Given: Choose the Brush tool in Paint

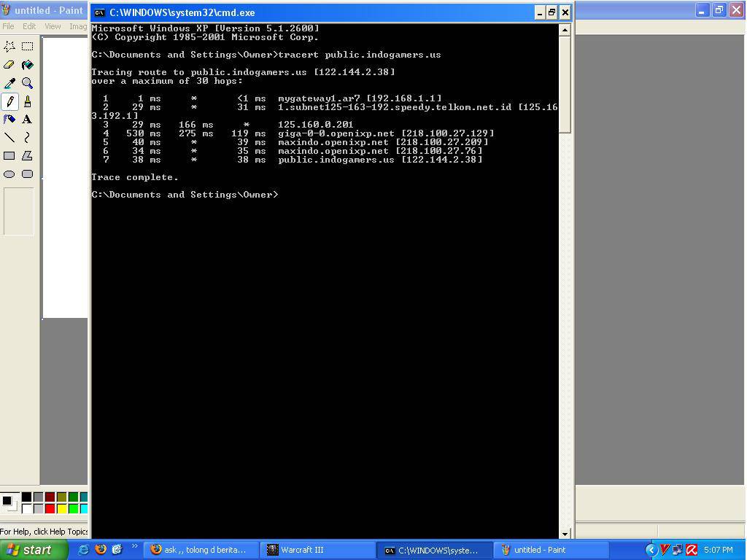Looking at the screenshot, I should (28, 101).
